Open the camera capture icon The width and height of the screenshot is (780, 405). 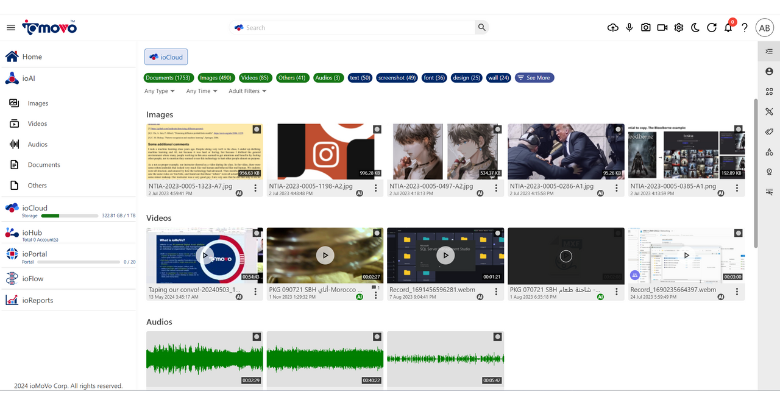645,28
